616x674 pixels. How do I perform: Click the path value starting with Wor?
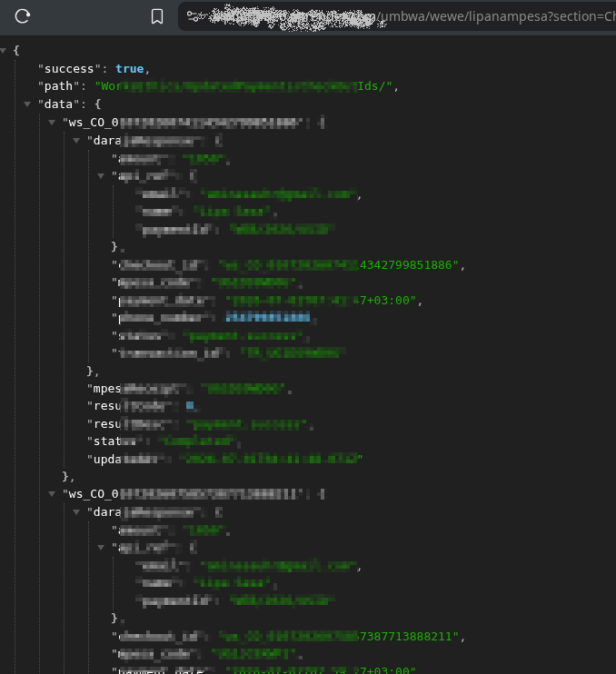point(243,86)
